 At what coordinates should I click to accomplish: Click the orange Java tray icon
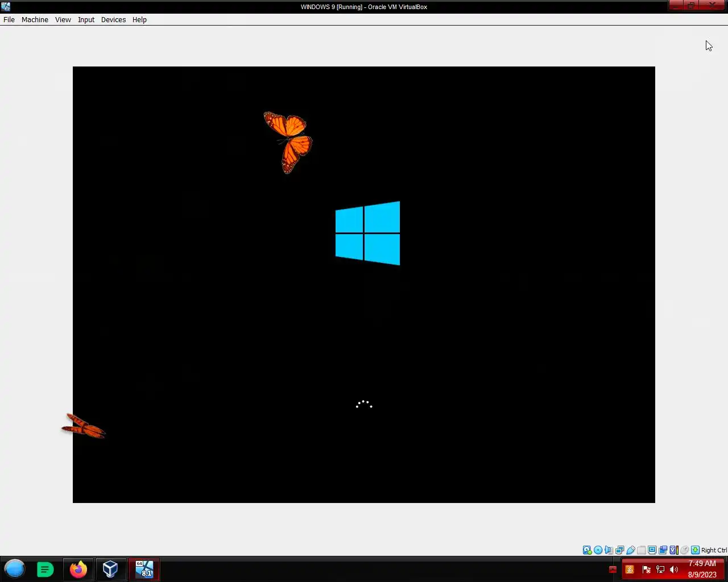(630, 569)
